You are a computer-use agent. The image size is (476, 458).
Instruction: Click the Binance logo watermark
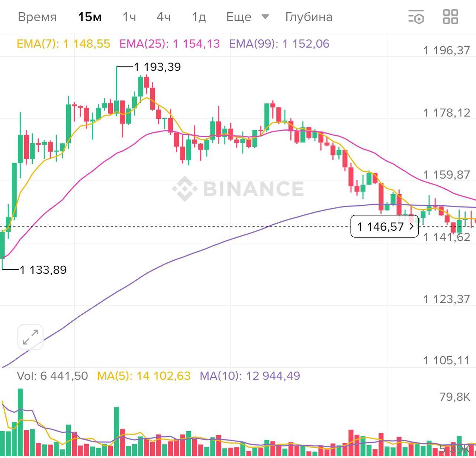click(238, 189)
